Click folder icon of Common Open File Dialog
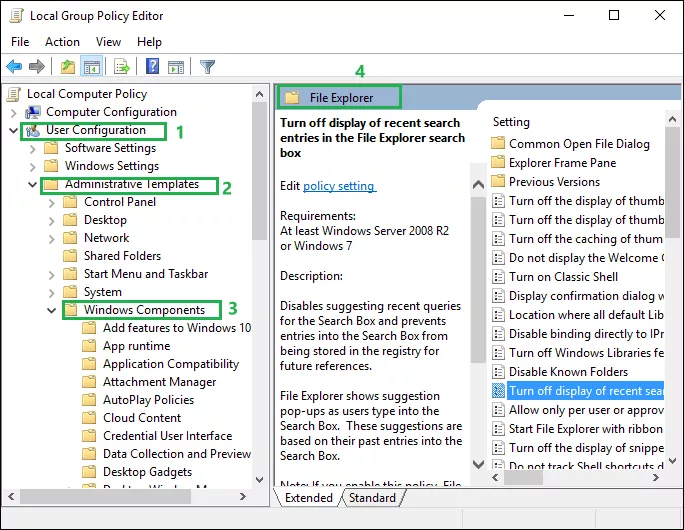Viewport: 684px width, 530px height. point(498,143)
